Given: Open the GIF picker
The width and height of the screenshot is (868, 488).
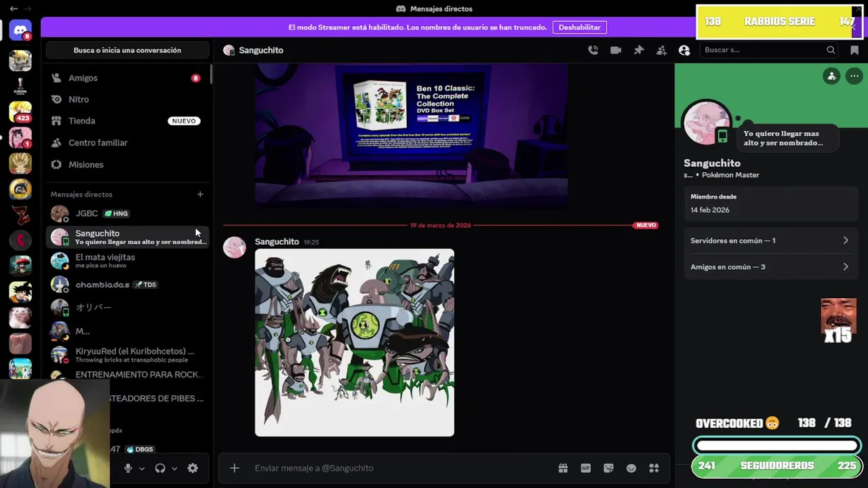Looking at the screenshot, I should [x=586, y=468].
